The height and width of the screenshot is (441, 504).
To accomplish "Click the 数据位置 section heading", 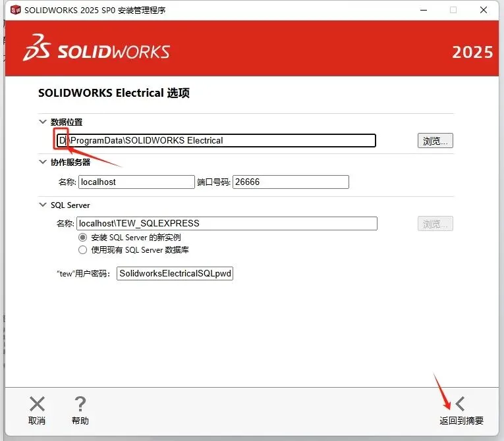I will click(67, 122).
